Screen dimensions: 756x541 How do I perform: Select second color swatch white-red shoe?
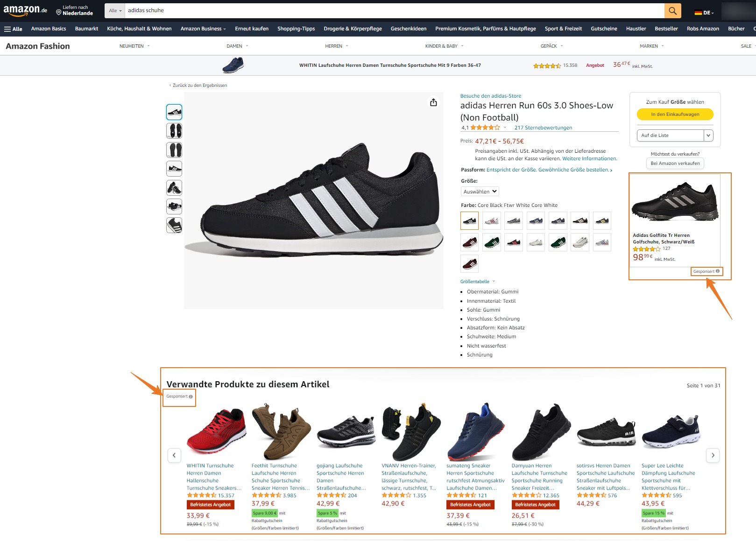(492, 221)
